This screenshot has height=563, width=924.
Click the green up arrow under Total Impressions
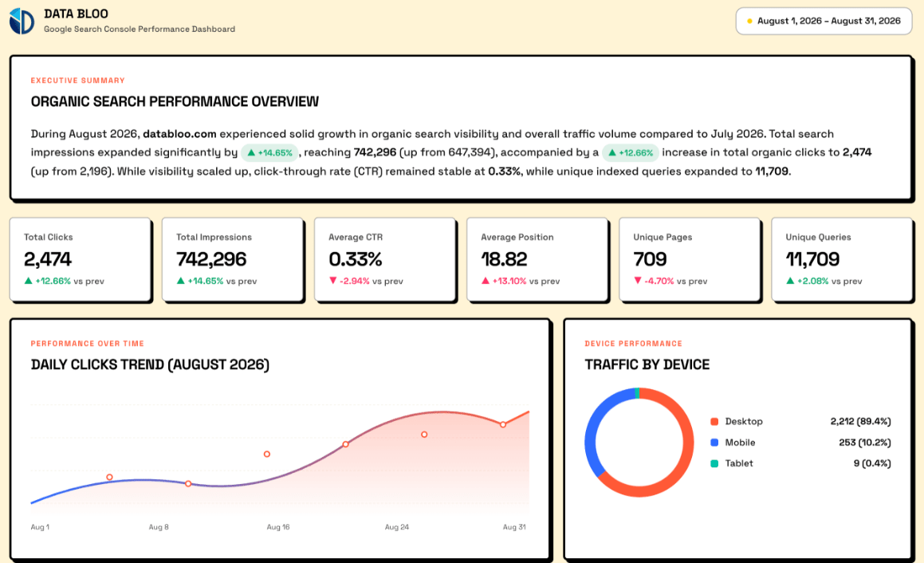180,281
